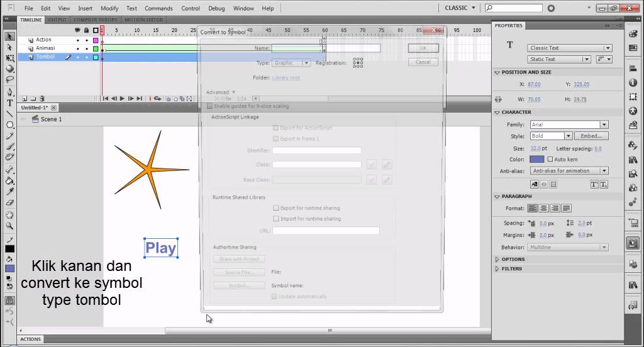Click the Embed... button

pos(591,136)
